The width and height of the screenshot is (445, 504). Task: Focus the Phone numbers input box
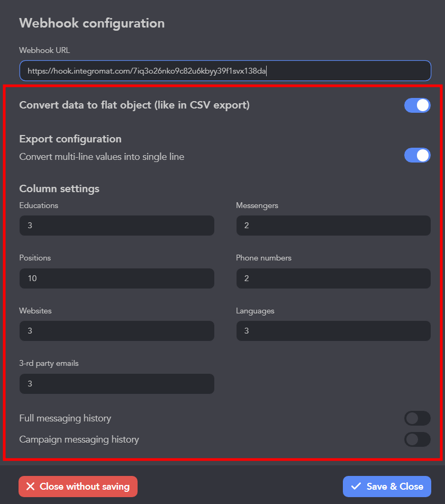tap(333, 278)
